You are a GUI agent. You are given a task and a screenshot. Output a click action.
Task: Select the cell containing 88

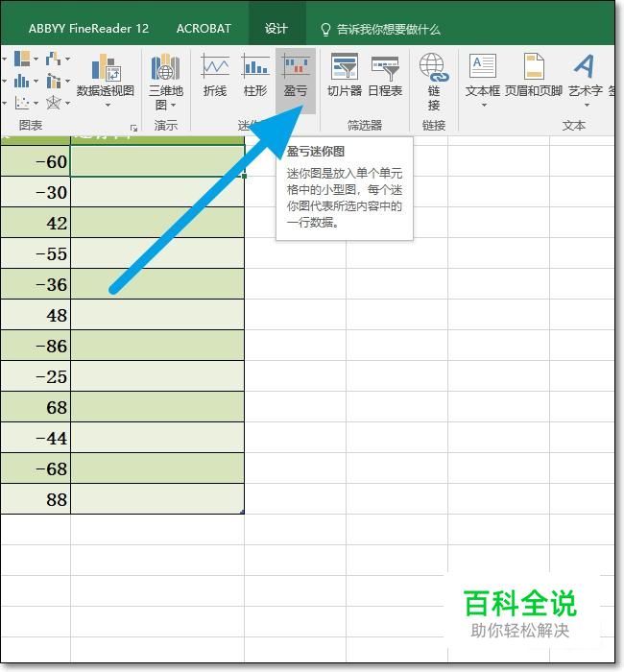coord(36,499)
